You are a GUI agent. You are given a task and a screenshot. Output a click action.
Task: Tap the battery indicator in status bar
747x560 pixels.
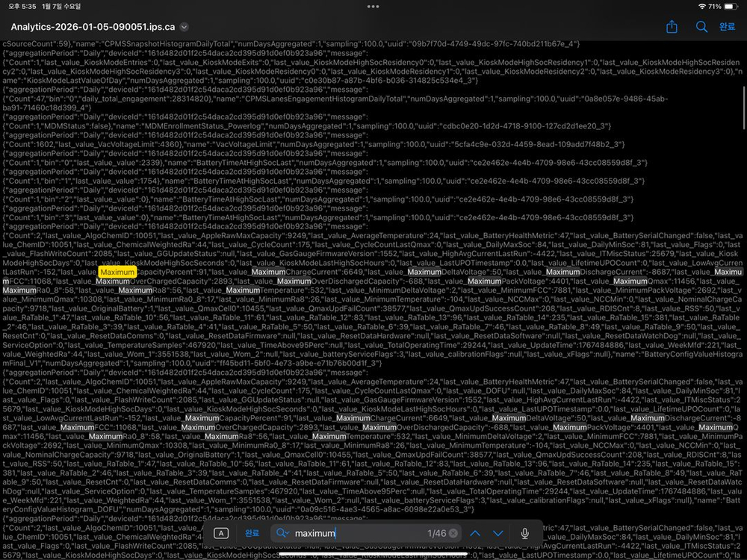click(x=730, y=6)
